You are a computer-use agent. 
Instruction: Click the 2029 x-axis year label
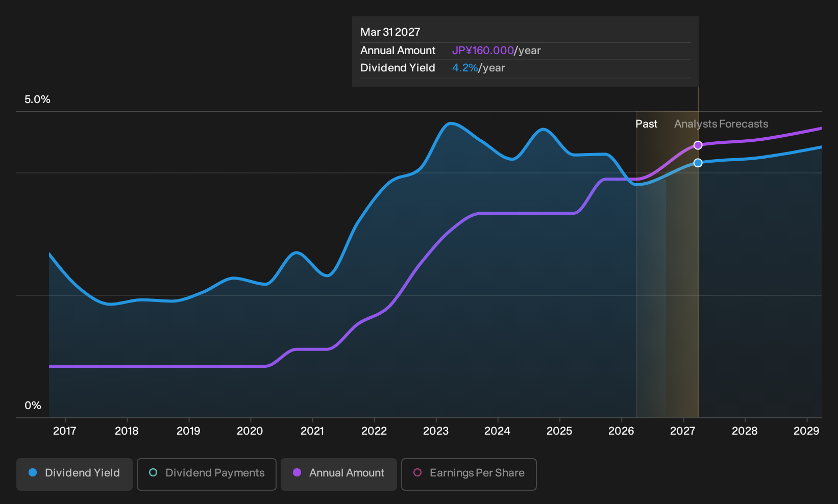806,431
